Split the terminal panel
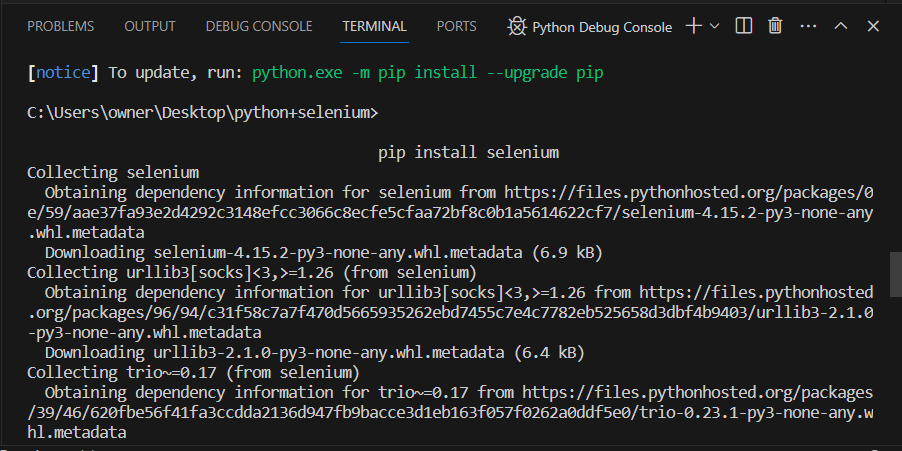 [x=744, y=26]
